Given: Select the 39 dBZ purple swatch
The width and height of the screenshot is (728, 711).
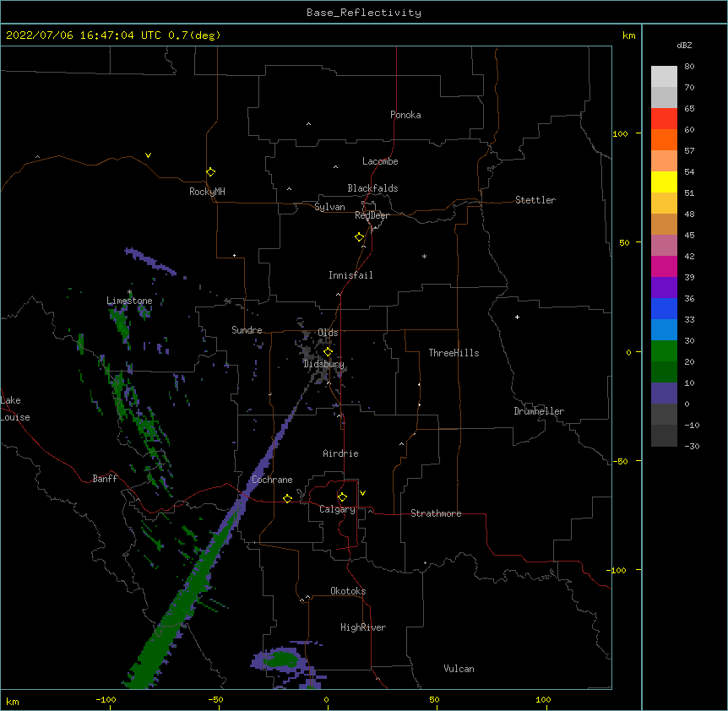Looking at the screenshot, I should coord(664,287).
